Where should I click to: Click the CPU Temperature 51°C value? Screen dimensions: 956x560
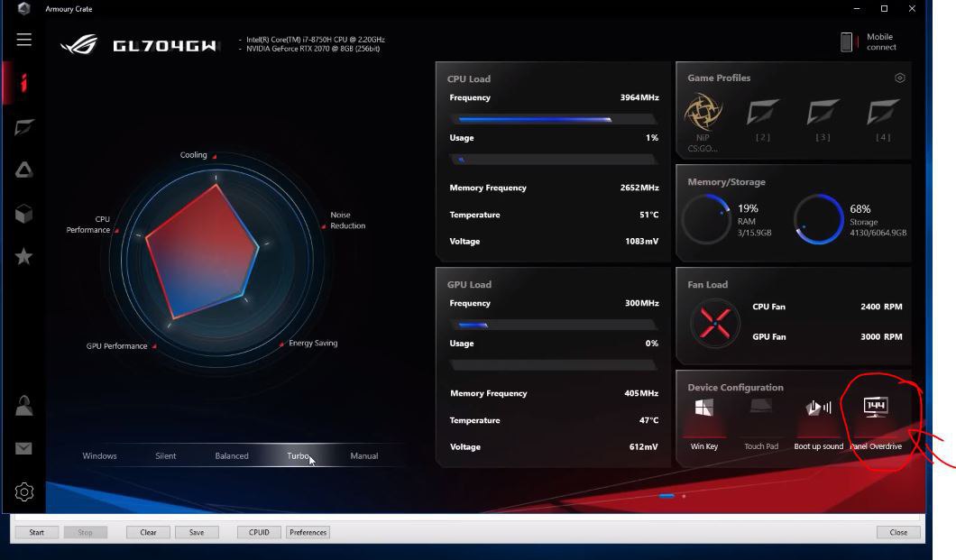pyautogui.click(x=648, y=215)
